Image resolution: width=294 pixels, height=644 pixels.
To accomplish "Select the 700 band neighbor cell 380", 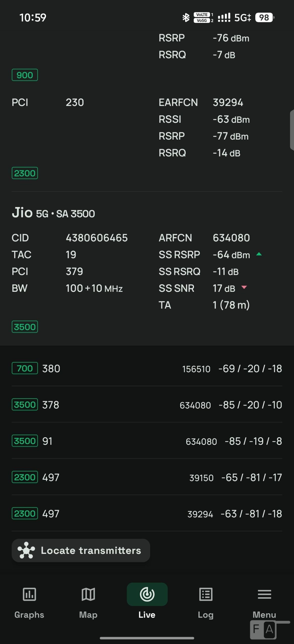I will point(147,369).
